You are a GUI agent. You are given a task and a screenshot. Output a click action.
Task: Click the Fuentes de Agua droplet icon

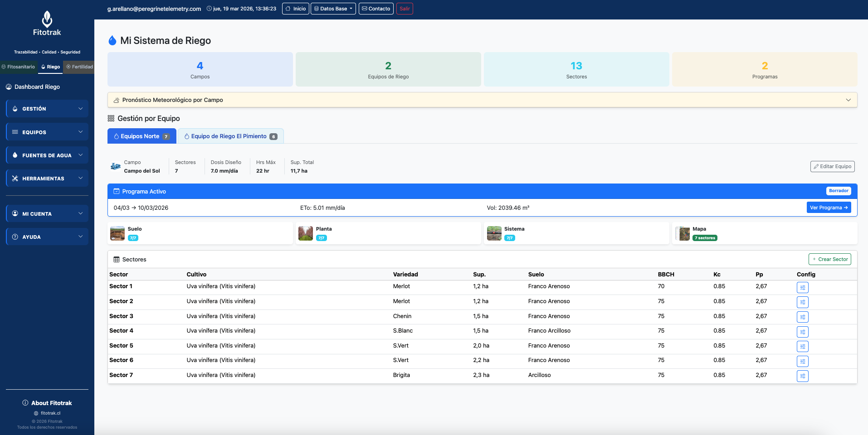coord(15,155)
